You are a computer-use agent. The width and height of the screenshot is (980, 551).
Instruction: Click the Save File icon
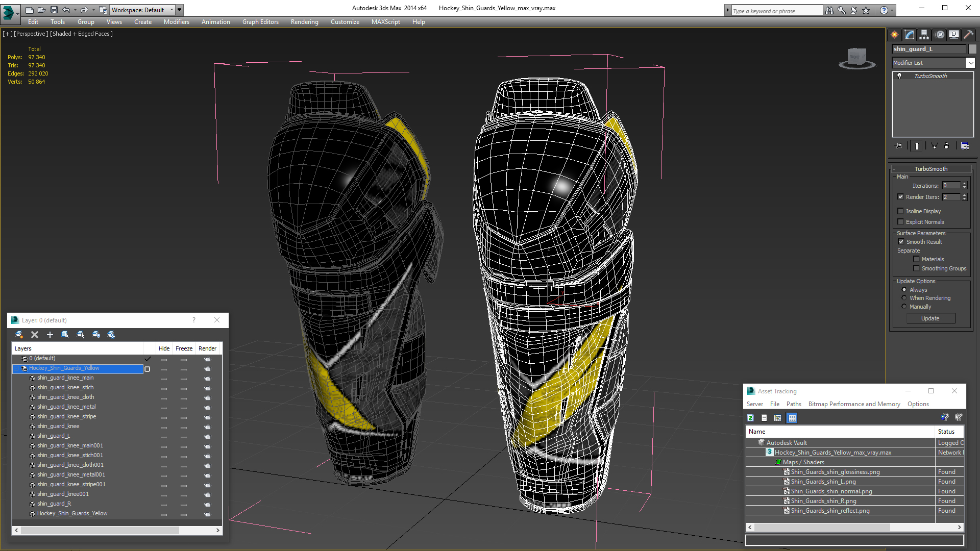tap(54, 10)
